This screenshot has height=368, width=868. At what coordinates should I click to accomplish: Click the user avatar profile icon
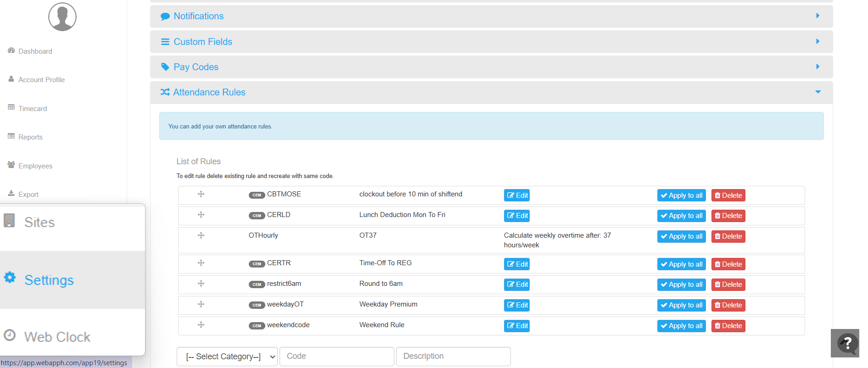coord(62,17)
